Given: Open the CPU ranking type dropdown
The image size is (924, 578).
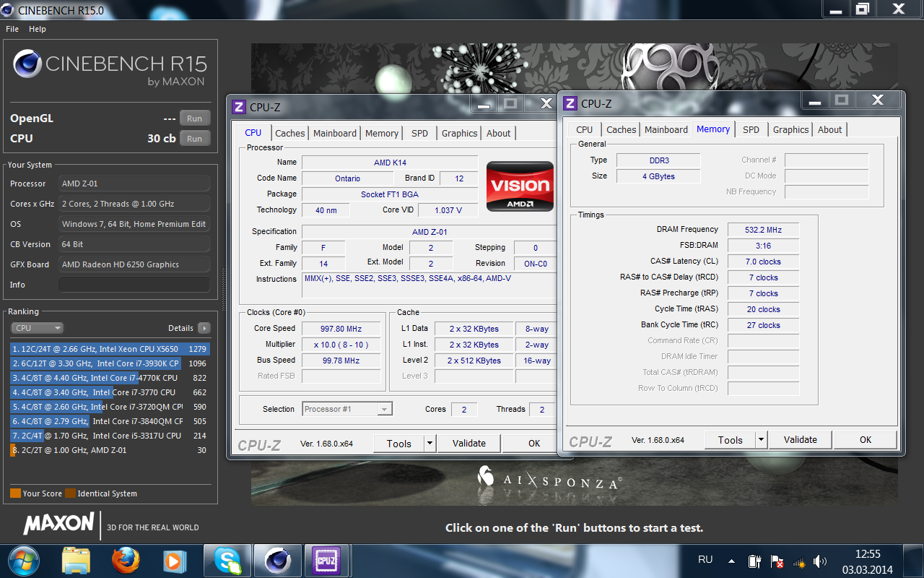Looking at the screenshot, I should point(38,328).
